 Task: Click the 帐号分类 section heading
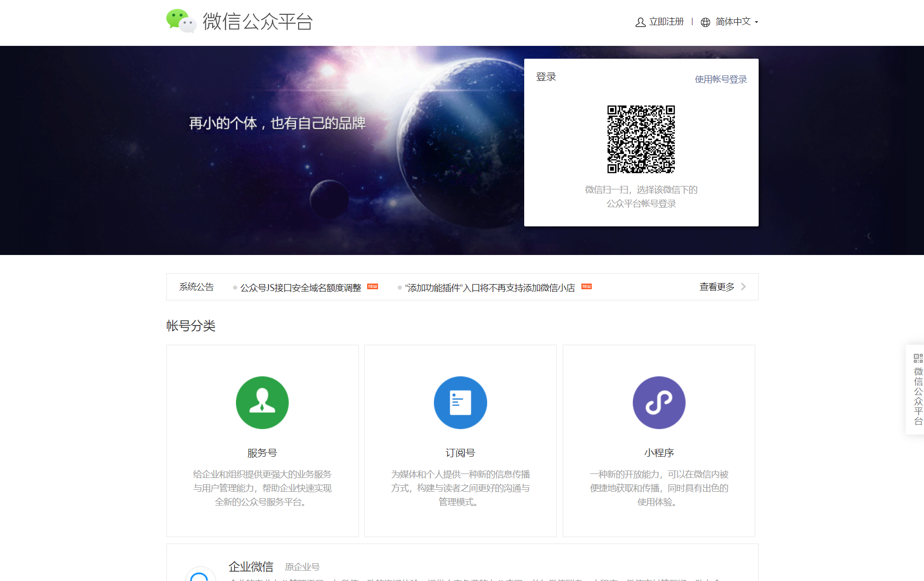point(191,326)
